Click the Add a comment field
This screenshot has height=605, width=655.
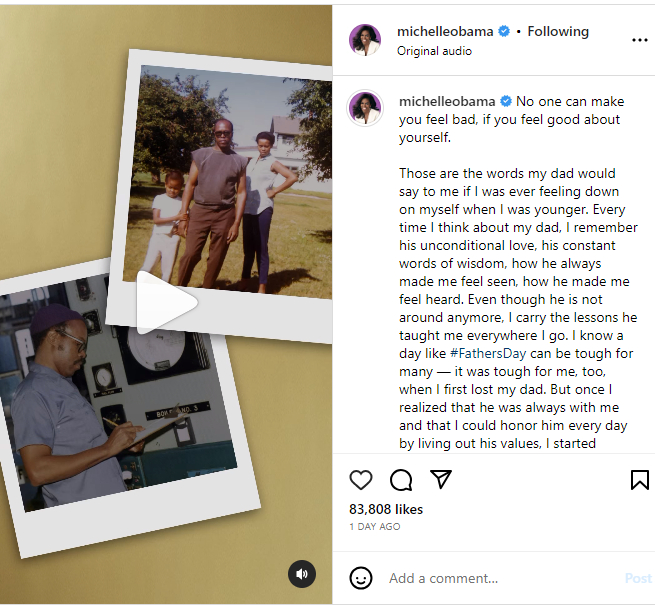pos(500,578)
